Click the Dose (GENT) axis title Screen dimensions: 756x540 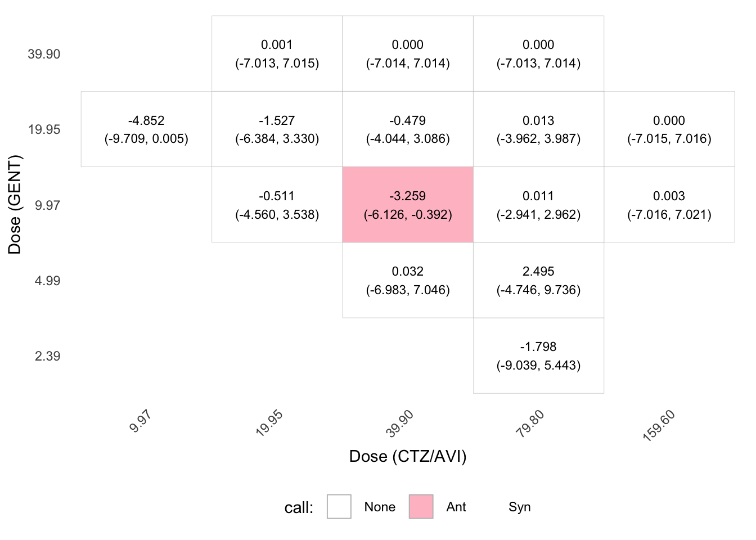tap(15, 205)
